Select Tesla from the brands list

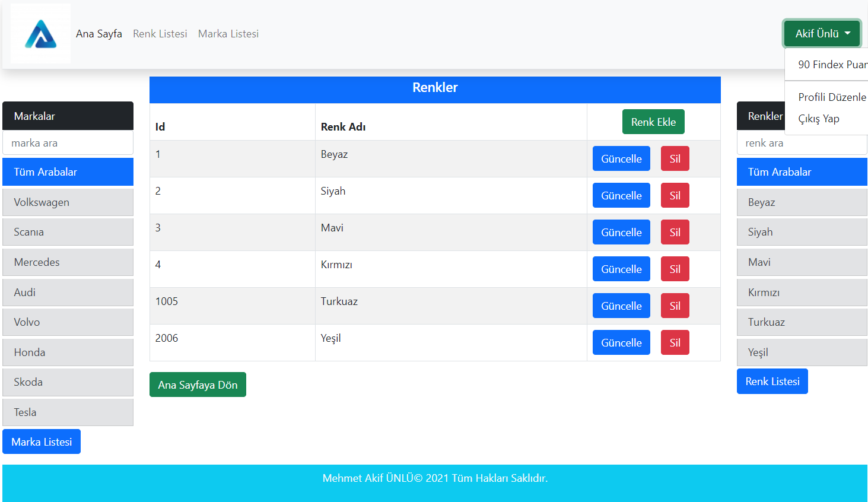[x=68, y=412]
